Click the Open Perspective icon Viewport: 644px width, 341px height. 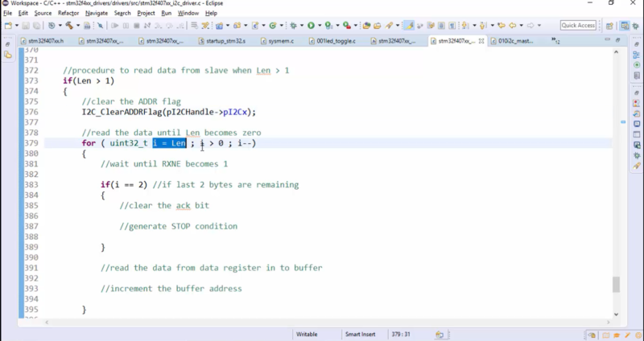coord(609,26)
